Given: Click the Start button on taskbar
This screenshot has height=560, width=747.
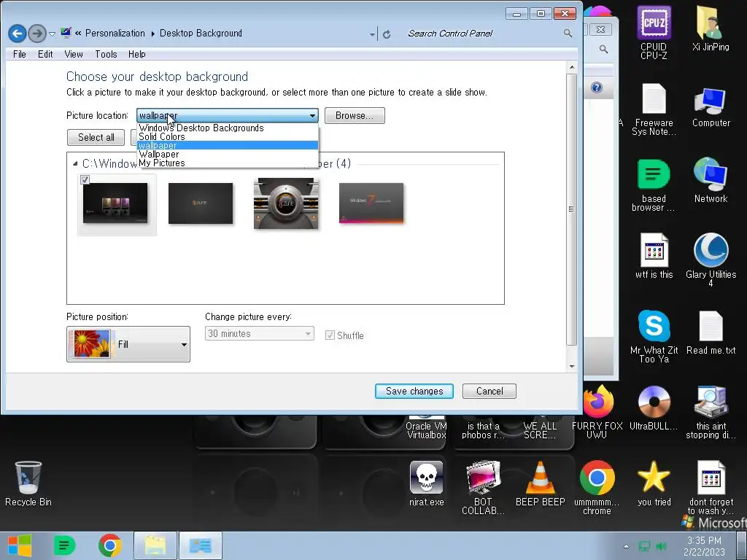Looking at the screenshot, I should (20, 545).
